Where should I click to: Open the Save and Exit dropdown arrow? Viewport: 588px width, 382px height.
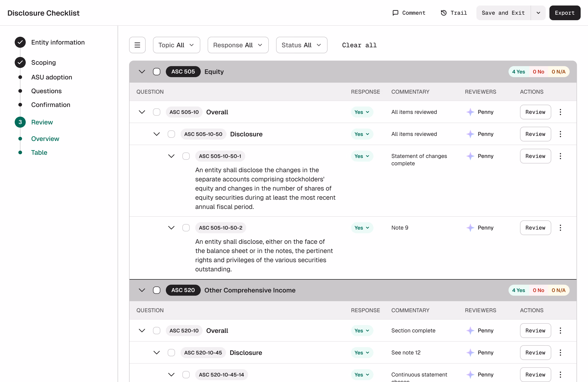[538, 13]
